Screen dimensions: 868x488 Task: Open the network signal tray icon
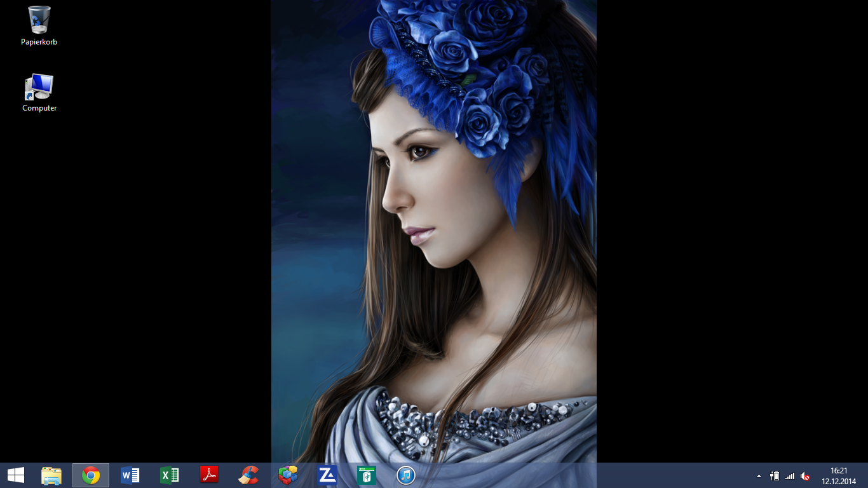pos(790,476)
